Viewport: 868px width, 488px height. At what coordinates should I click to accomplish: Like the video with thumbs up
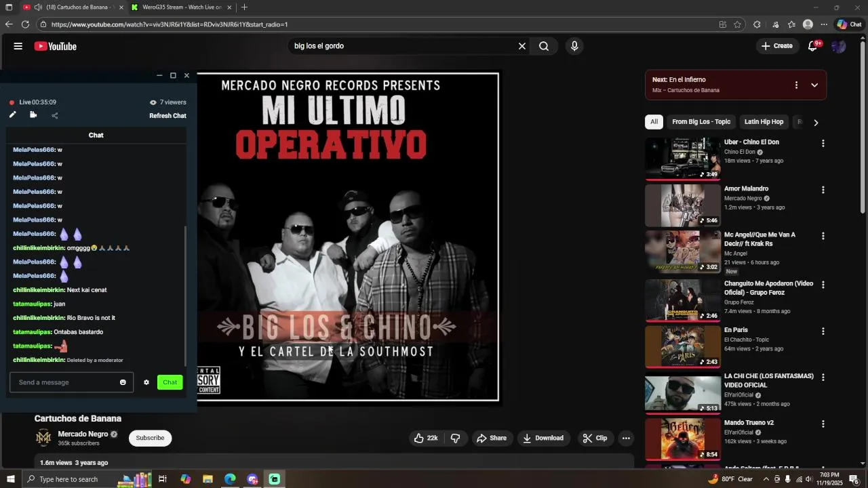tap(426, 438)
